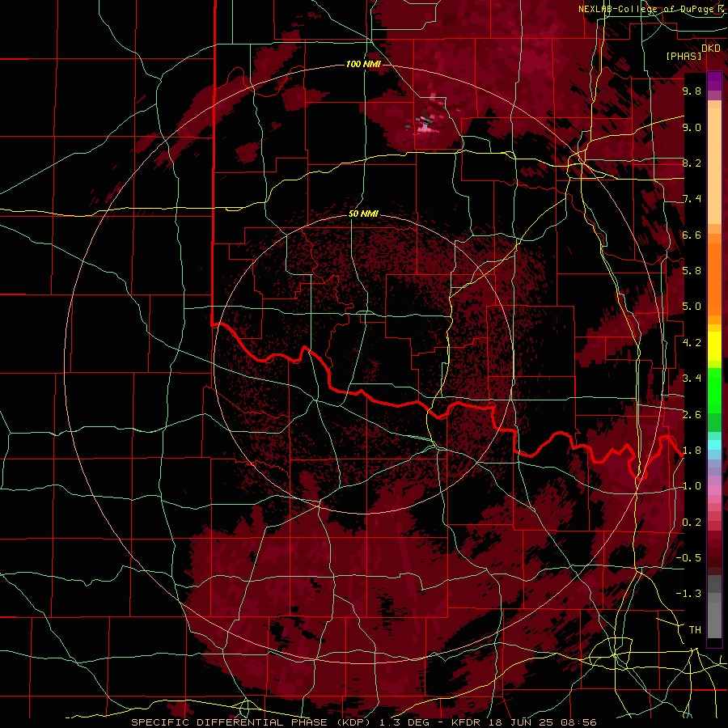
Task: Click the -0.5 scale value
Action: [x=688, y=557]
